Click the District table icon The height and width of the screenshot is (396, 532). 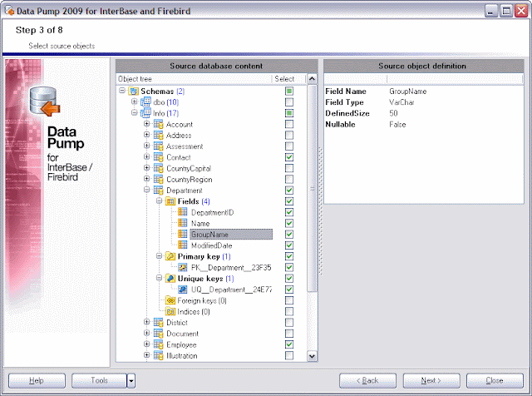[x=159, y=323]
